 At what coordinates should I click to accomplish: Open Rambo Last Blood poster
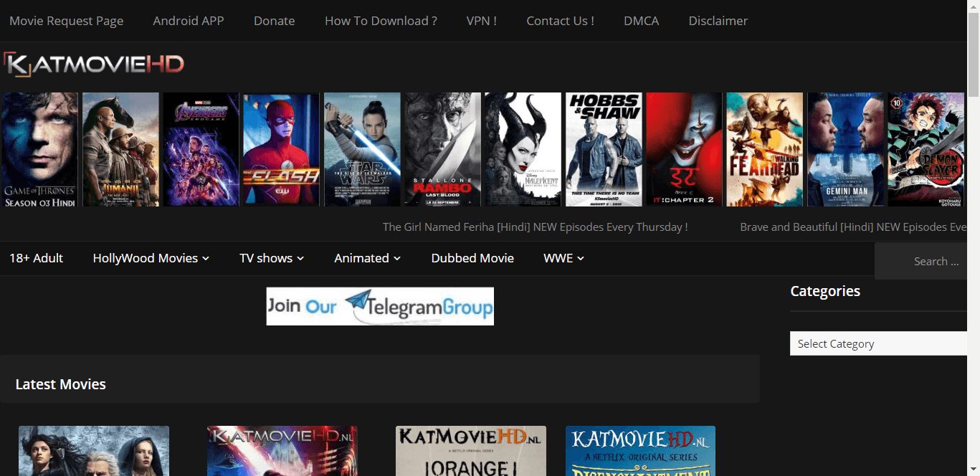click(442, 150)
